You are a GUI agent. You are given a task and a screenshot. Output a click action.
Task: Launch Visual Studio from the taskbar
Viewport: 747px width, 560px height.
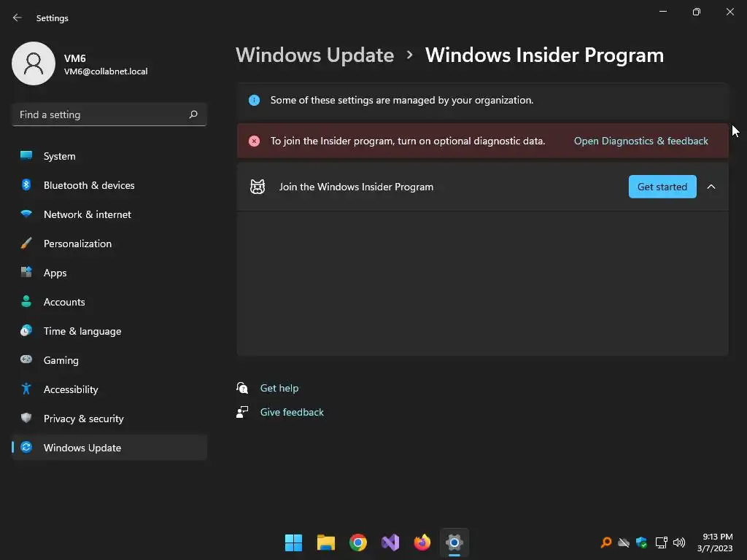(x=390, y=542)
